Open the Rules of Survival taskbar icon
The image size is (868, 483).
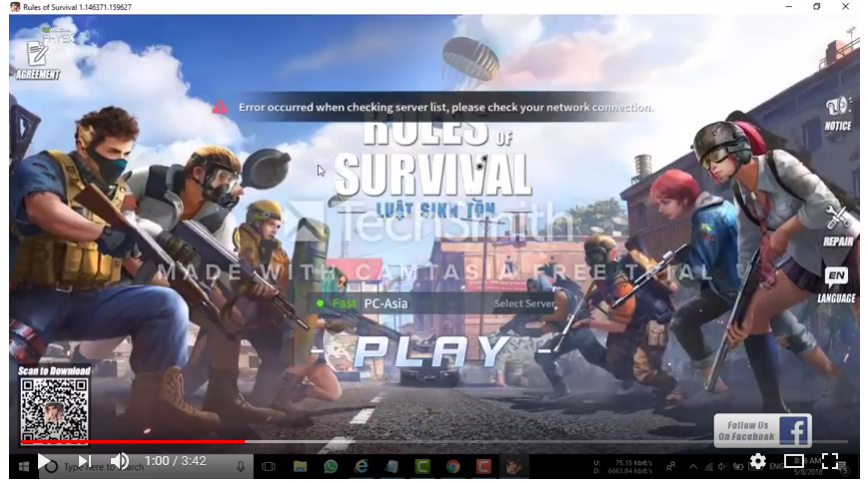(513, 467)
